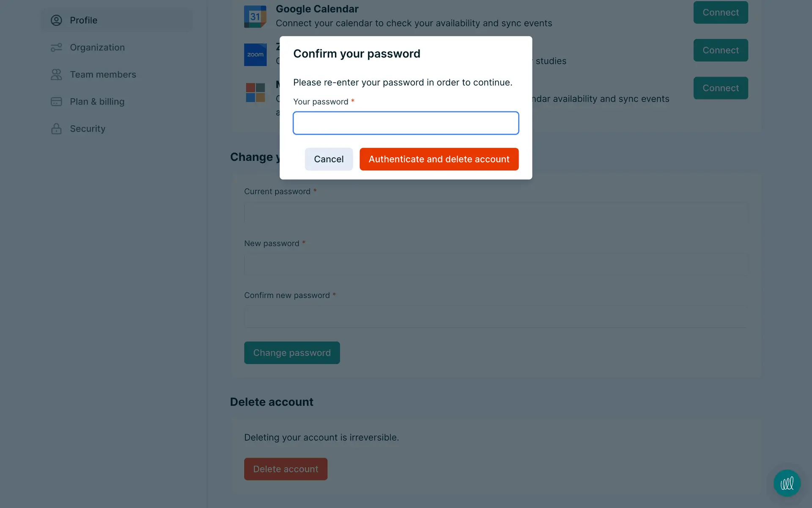Open Plan & billing page

point(97,102)
